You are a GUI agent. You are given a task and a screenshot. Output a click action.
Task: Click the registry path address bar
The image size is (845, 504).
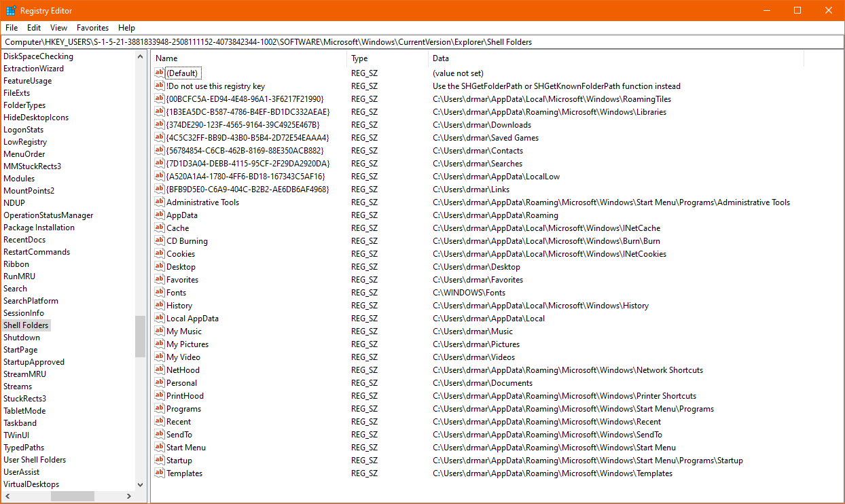[422, 41]
